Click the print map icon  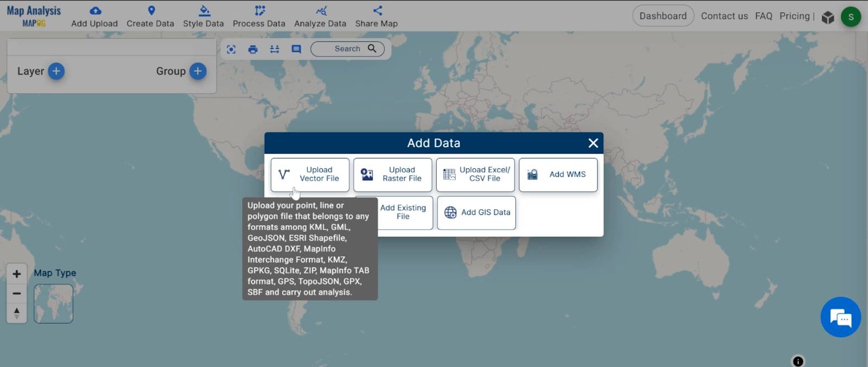pos(253,49)
